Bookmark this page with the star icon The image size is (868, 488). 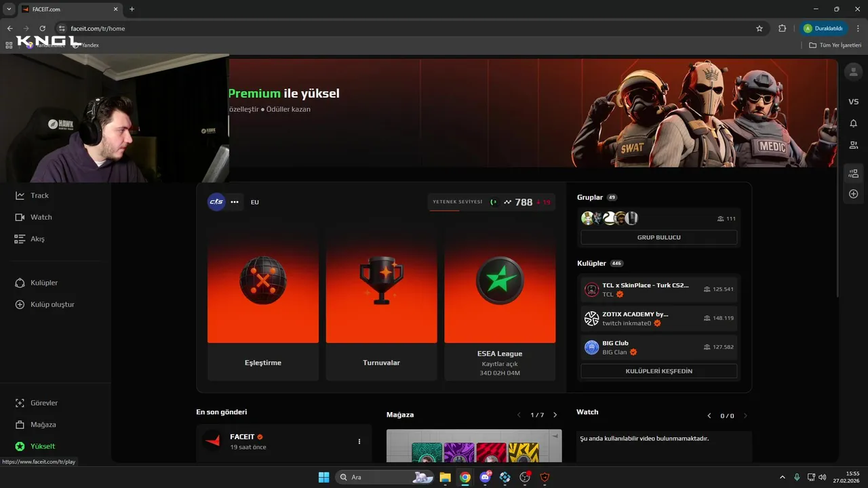759,28
